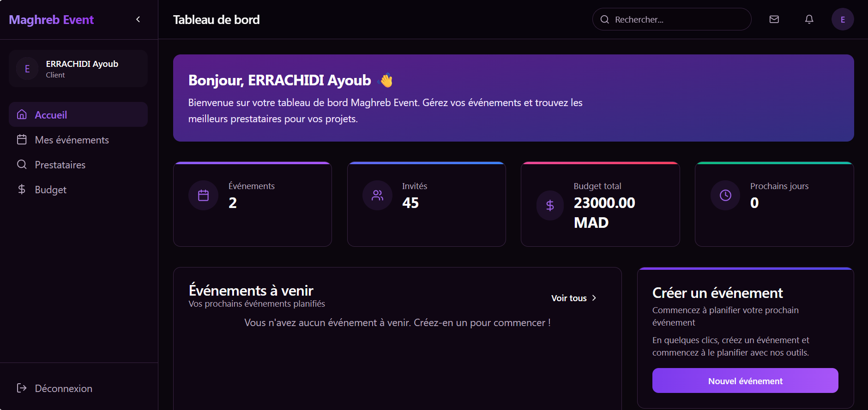Viewport: 868px width, 410px height.
Task: Open the ERRACHIDI Ayoub profile card
Action: 78,69
